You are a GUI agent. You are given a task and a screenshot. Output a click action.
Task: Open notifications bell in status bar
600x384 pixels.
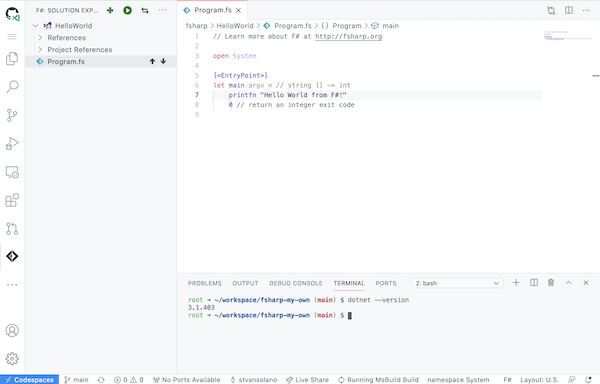(x=589, y=379)
